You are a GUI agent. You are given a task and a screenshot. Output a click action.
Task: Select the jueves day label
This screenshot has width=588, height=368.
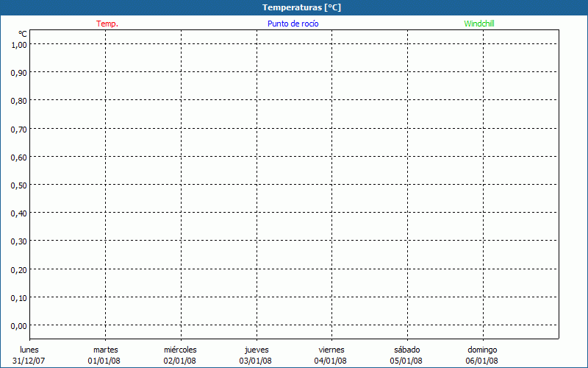click(256, 350)
